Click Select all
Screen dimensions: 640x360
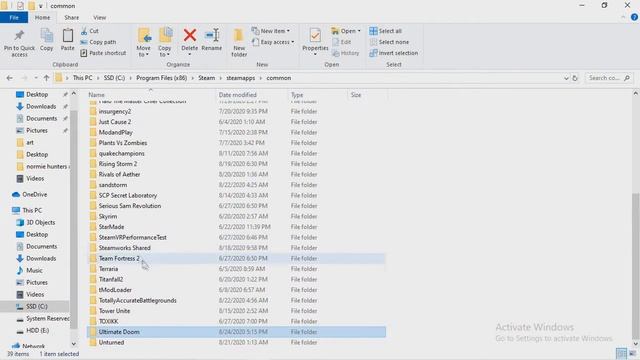pos(386,31)
